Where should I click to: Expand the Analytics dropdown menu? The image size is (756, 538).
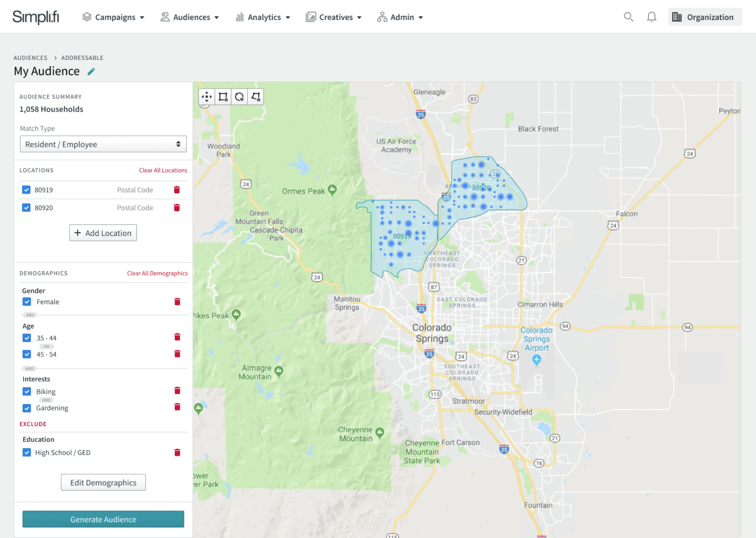click(x=263, y=17)
